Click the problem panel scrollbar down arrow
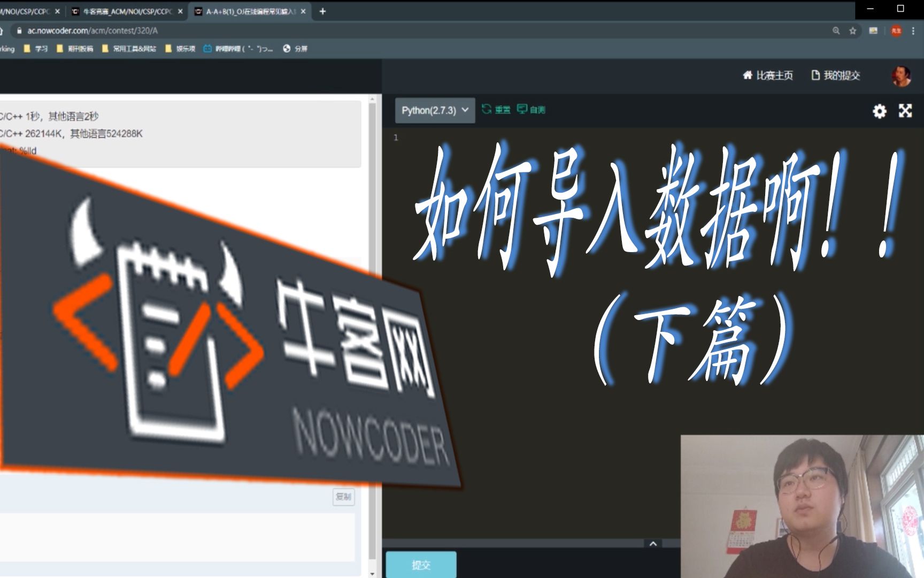 pos(373,573)
